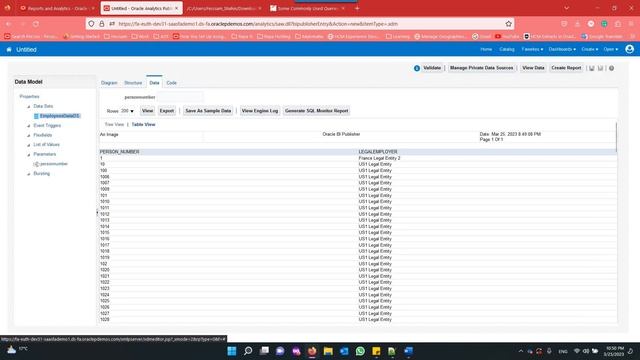Open WhatsApp from the taskbar
This screenshot has width=640, height=360.
[x=360, y=351]
